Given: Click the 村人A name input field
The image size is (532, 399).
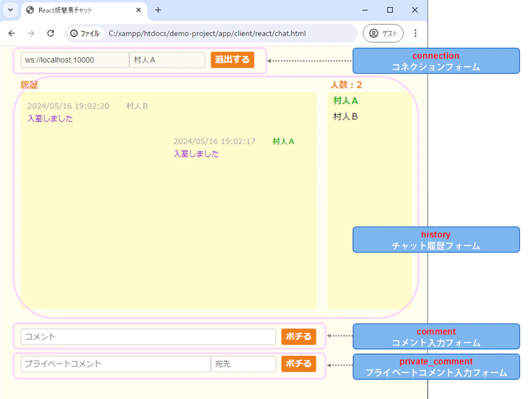Looking at the screenshot, I should click(167, 60).
